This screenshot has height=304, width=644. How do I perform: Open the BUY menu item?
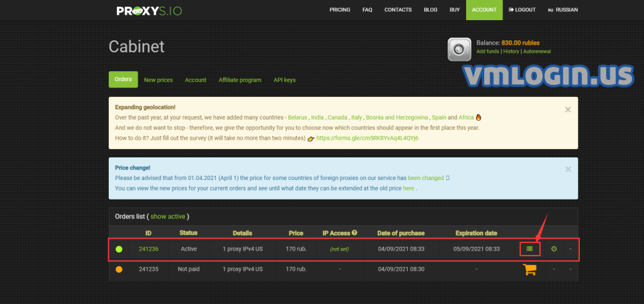coord(455,10)
